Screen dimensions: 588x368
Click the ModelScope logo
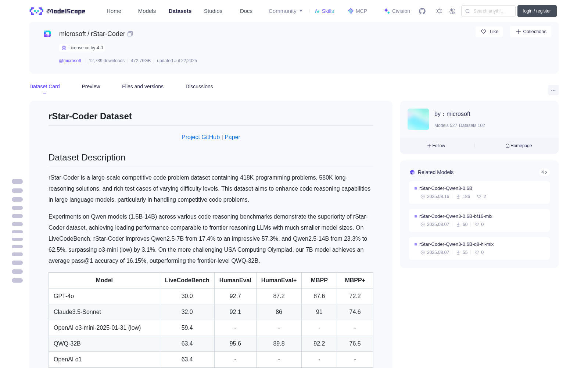58,11
